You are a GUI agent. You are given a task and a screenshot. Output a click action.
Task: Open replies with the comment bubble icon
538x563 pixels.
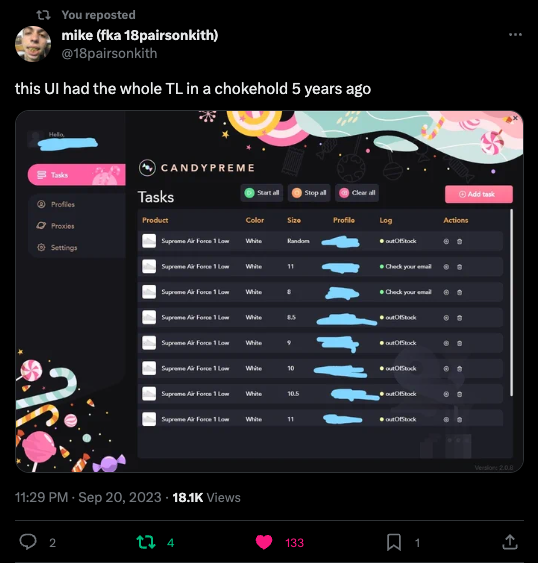pos(28,542)
